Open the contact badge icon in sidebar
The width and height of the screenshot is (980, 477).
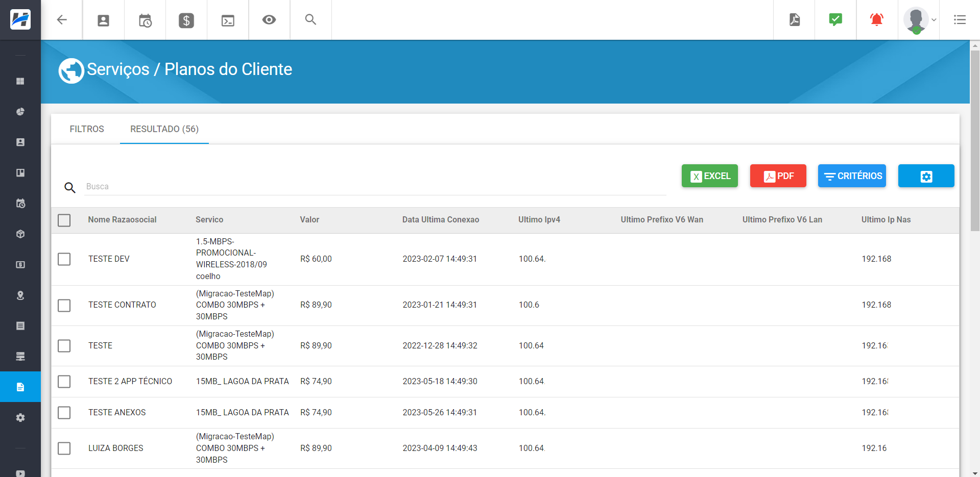tap(20, 142)
